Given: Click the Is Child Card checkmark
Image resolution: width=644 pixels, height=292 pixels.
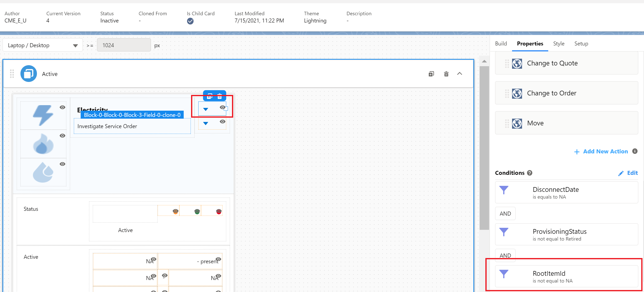Looking at the screenshot, I should point(190,21).
